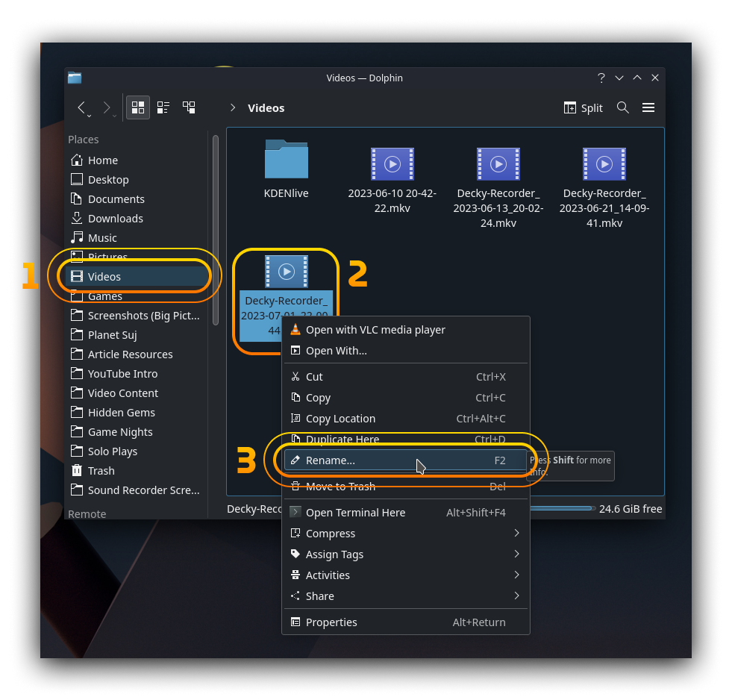Open Planet Suj place
This screenshot has width=732, height=700.
(x=138, y=335)
